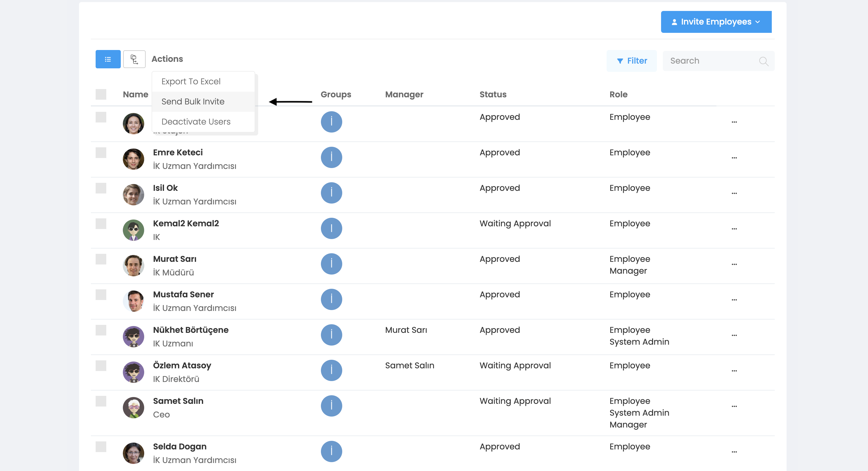Open more options for Samet Salın
The width and height of the screenshot is (868, 471).
[x=734, y=407]
